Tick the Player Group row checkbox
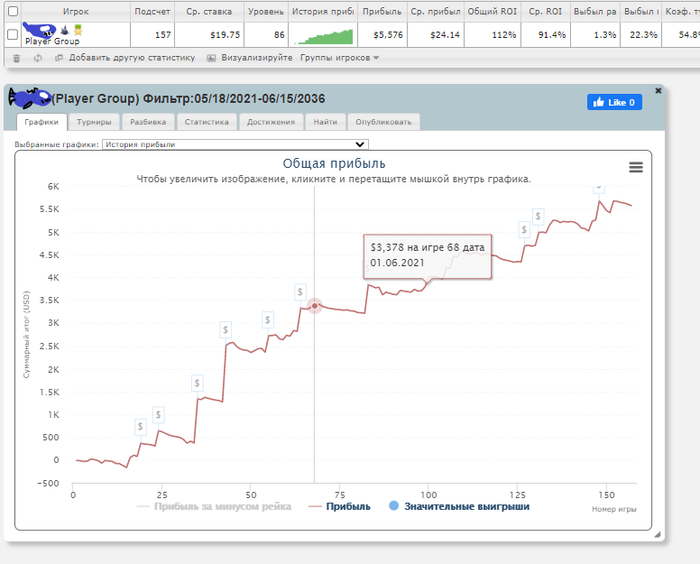Viewport: 700px width, 564px height. pos(13,34)
